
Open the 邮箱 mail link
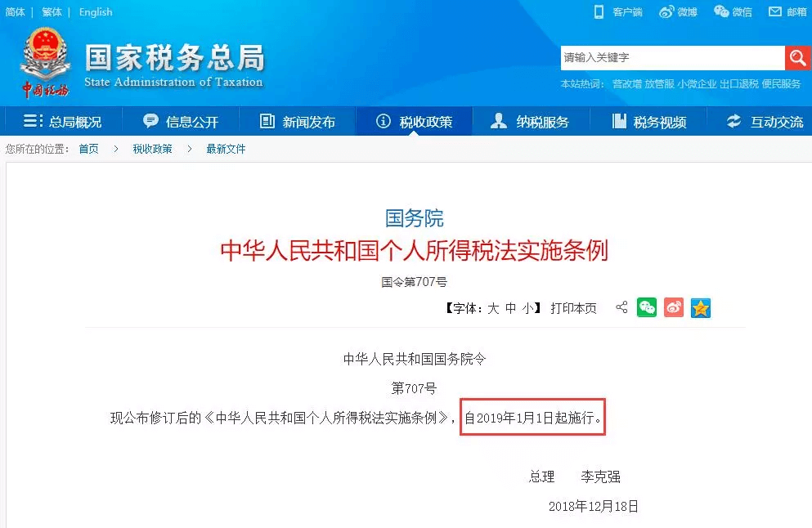787,12
